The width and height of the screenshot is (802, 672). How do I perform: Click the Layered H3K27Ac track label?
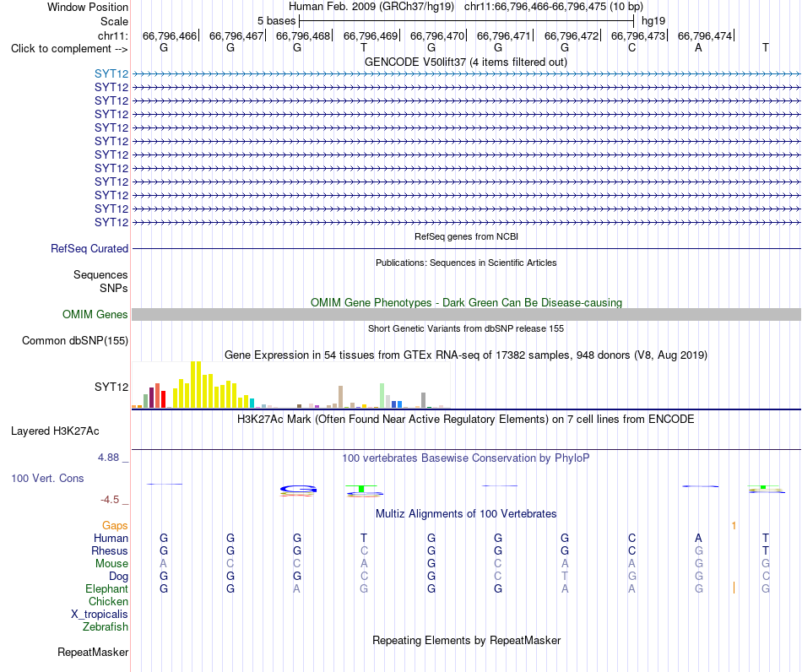(55, 431)
